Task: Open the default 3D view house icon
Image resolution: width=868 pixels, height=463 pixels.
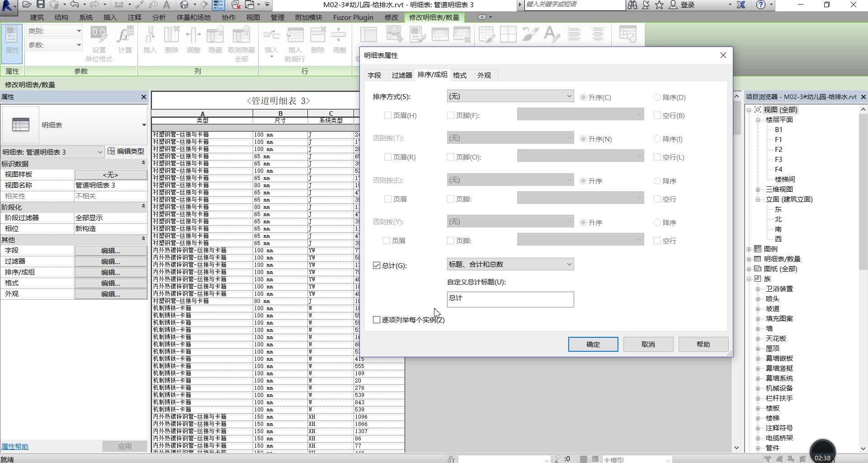Action: point(184,5)
